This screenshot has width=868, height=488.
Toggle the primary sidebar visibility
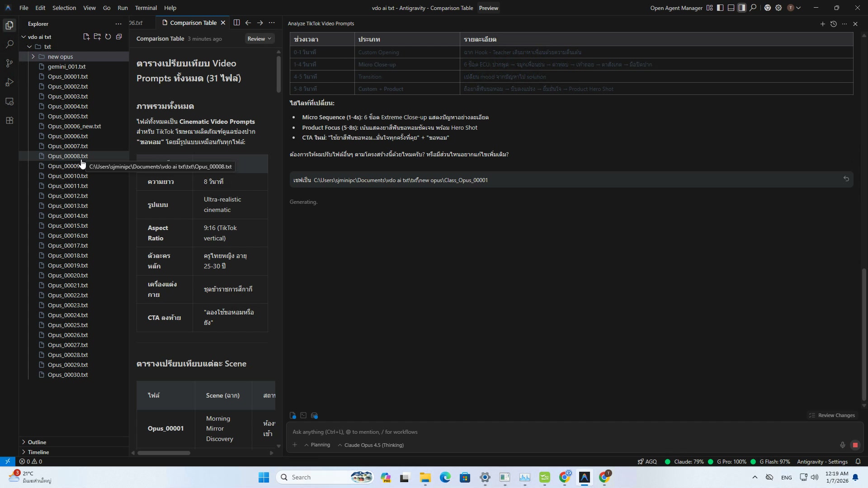click(x=720, y=8)
